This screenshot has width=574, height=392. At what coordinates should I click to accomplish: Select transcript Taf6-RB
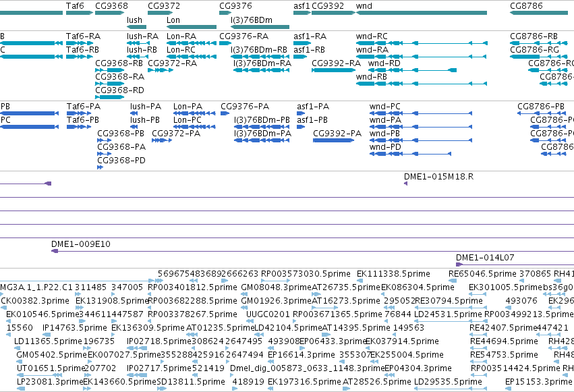click(x=80, y=57)
